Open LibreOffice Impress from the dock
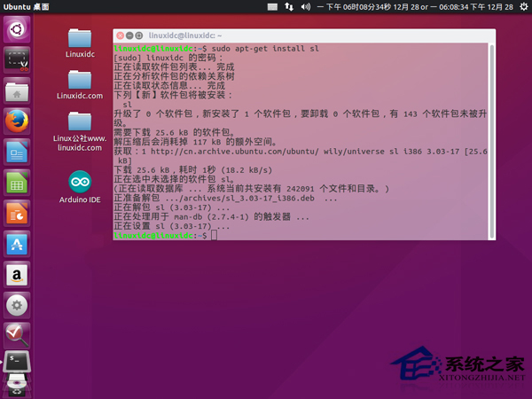 pyautogui.click(x=17, y=214)
